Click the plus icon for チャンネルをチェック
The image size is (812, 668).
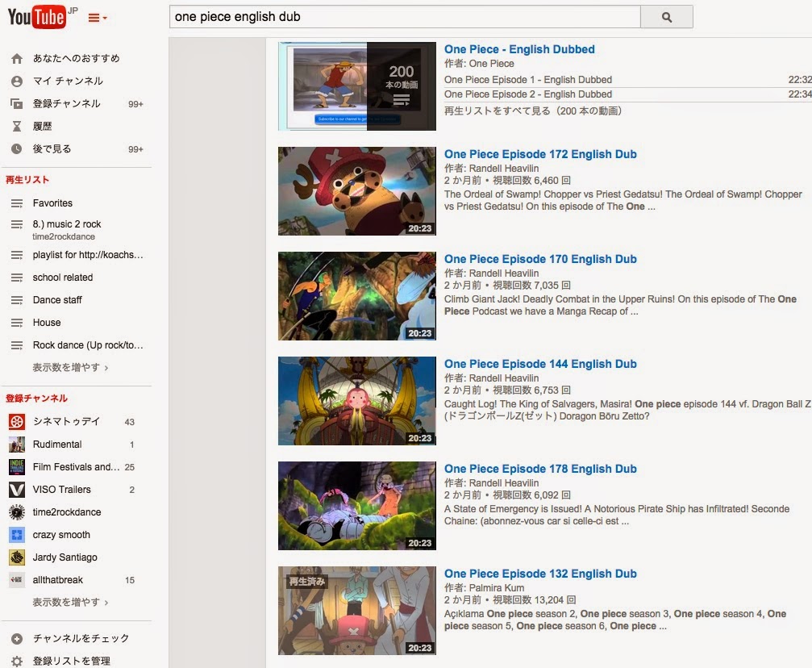(17, 639)
